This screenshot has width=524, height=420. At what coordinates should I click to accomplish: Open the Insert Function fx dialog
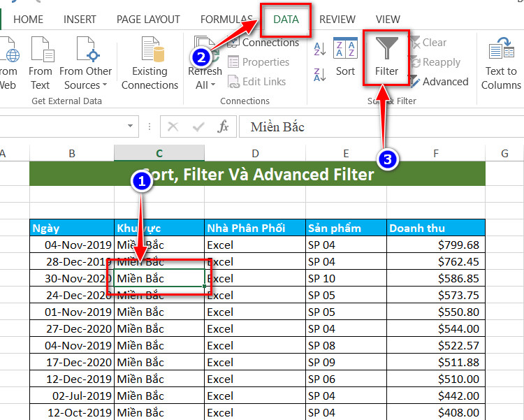click(x=223, y=126)
